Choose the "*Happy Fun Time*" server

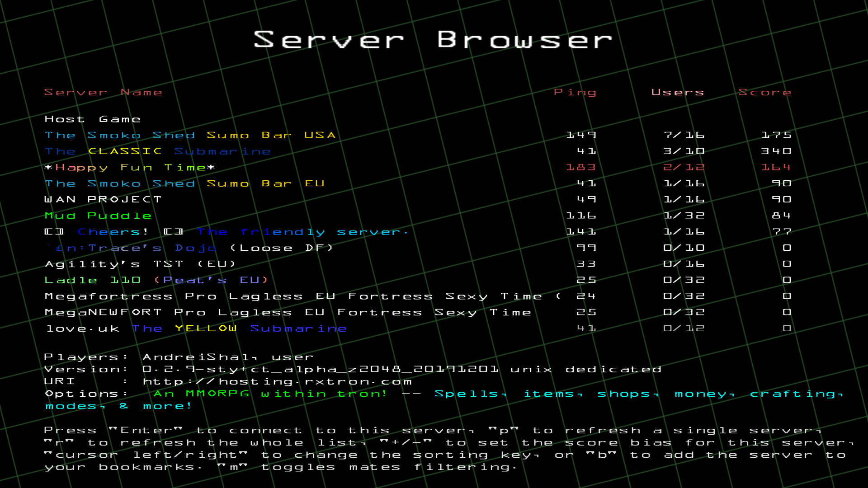pos(130,167)
